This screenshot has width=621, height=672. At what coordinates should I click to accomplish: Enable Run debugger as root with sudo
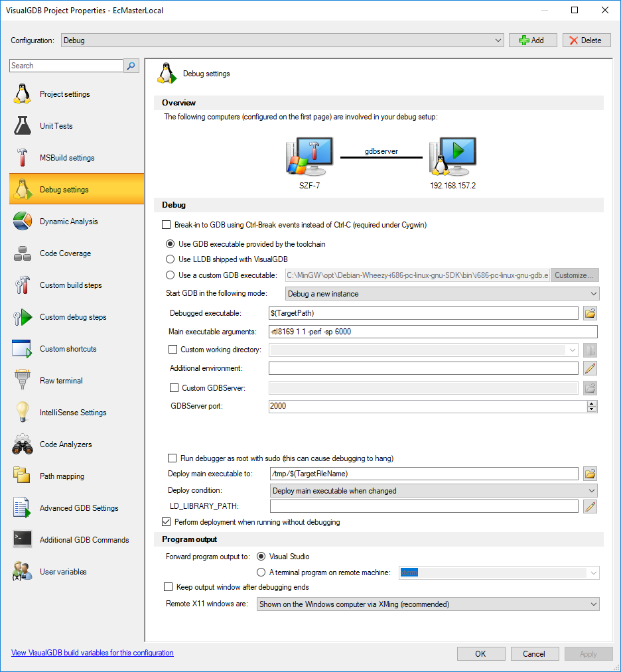click(x=172, y=458)
